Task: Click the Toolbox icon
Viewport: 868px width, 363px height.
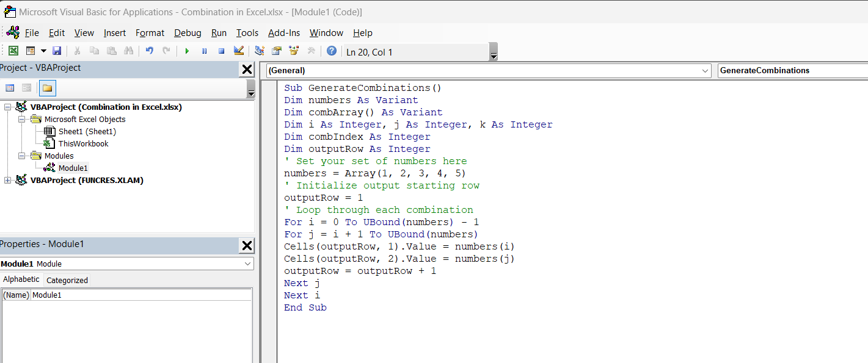Action: 311,51
